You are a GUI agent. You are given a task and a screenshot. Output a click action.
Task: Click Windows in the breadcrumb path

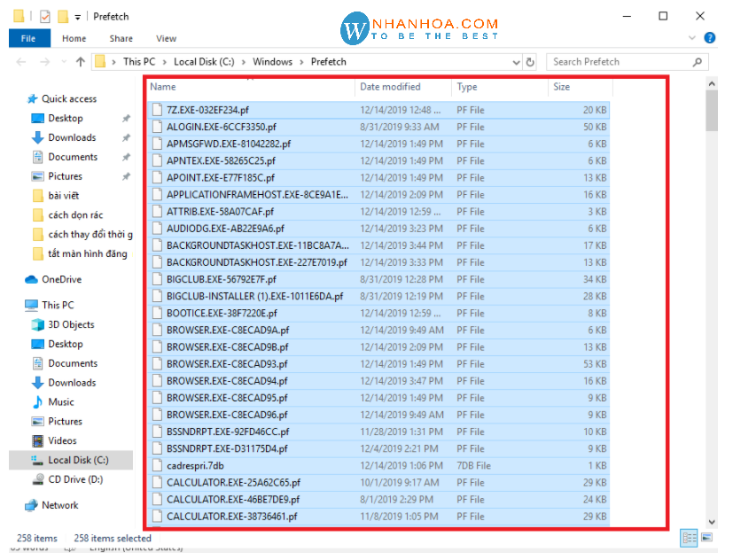272,62
